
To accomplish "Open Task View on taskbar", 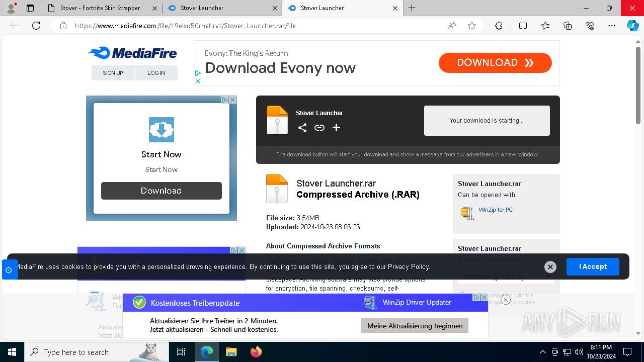I will click(x=181, y=352).
